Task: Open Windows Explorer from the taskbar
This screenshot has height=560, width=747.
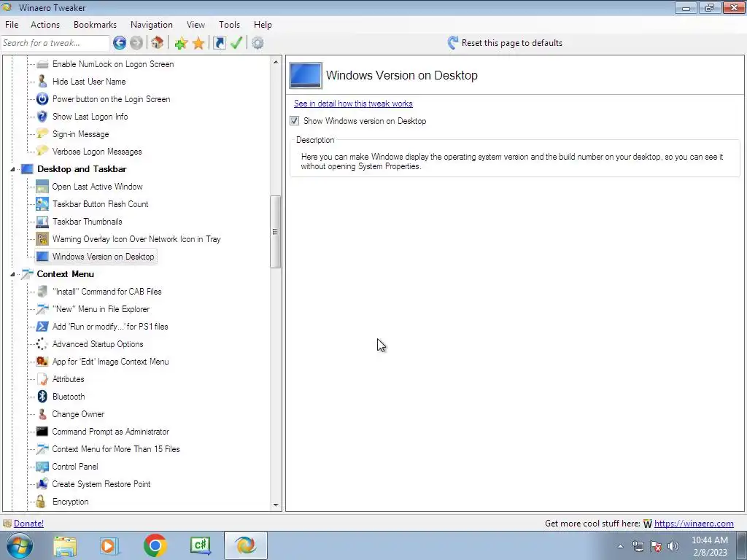Action: [65, 546]
